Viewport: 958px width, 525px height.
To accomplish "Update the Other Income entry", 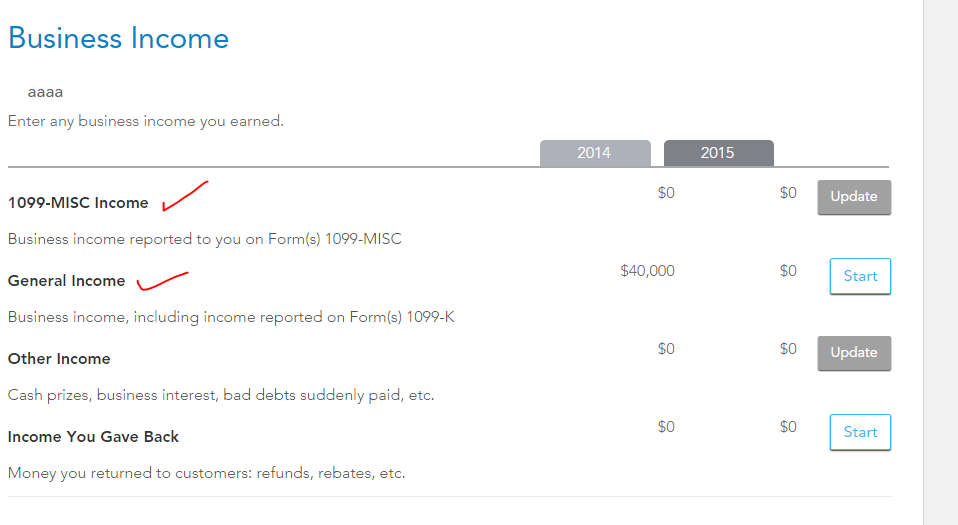I will [x=854, y=353].
